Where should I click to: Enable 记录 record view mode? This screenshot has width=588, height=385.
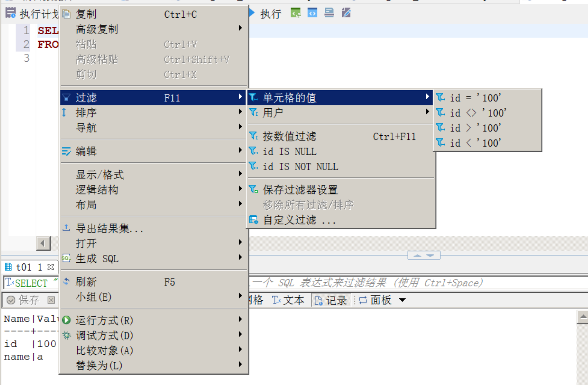point(331,300)
